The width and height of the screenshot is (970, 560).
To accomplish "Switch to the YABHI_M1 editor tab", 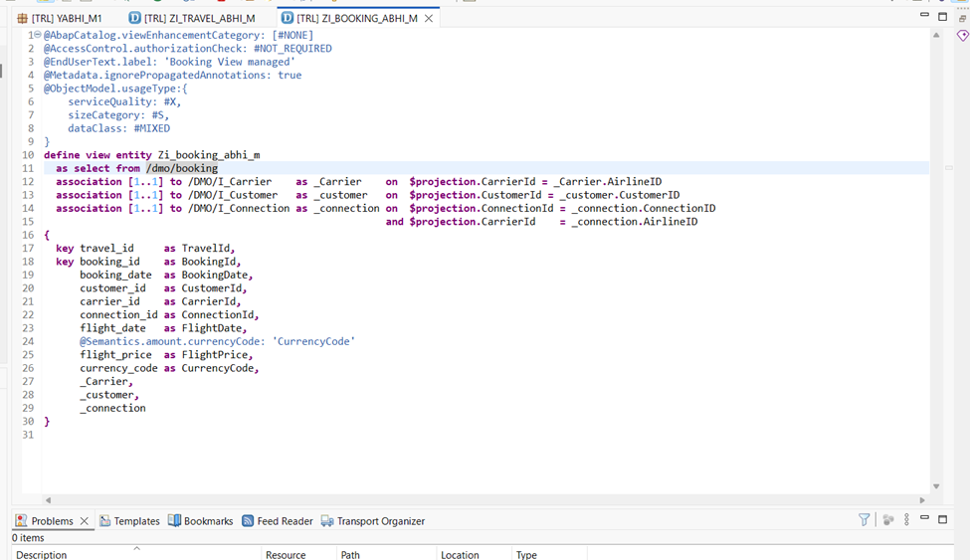I will point(60,19).
